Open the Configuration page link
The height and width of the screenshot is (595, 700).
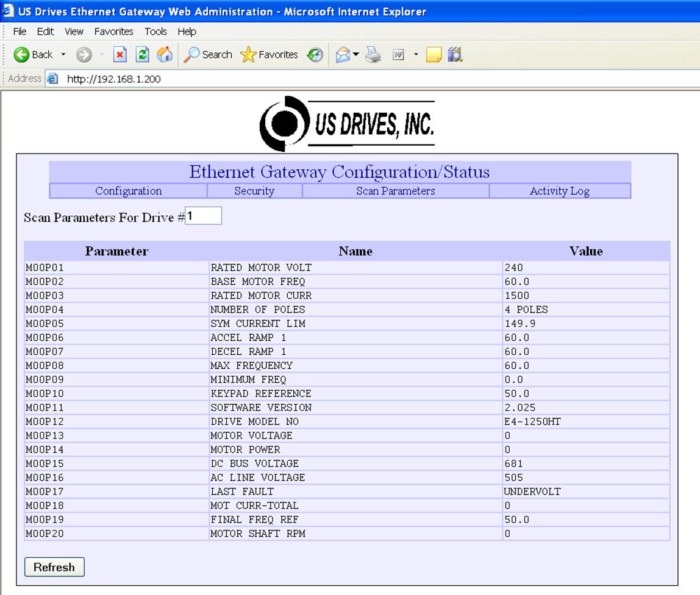[128, 191]
